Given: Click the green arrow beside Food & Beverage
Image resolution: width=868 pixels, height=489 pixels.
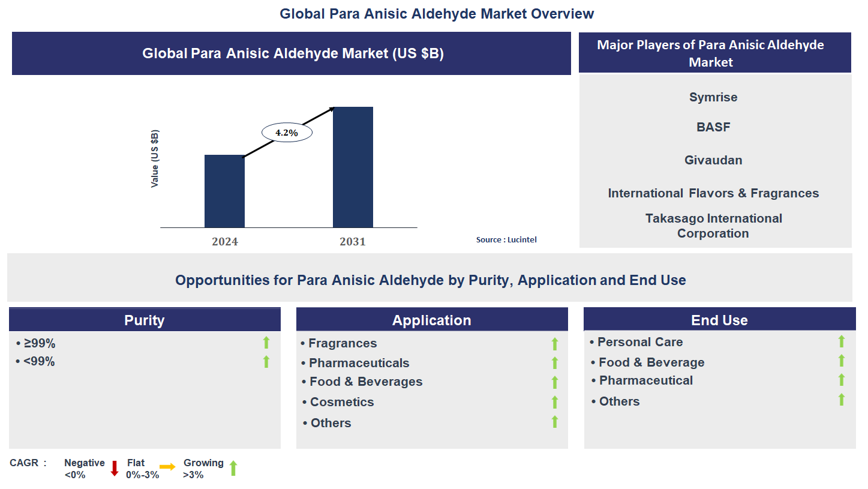Looking at the screenshot, I should [x=842, y=361].
